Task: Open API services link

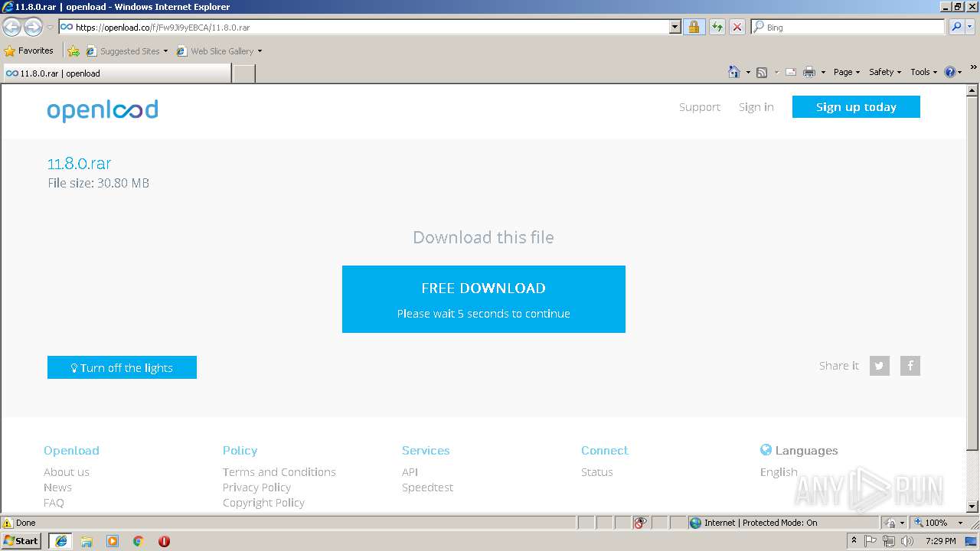Action: pyautogui.click(x=410, y=472)
